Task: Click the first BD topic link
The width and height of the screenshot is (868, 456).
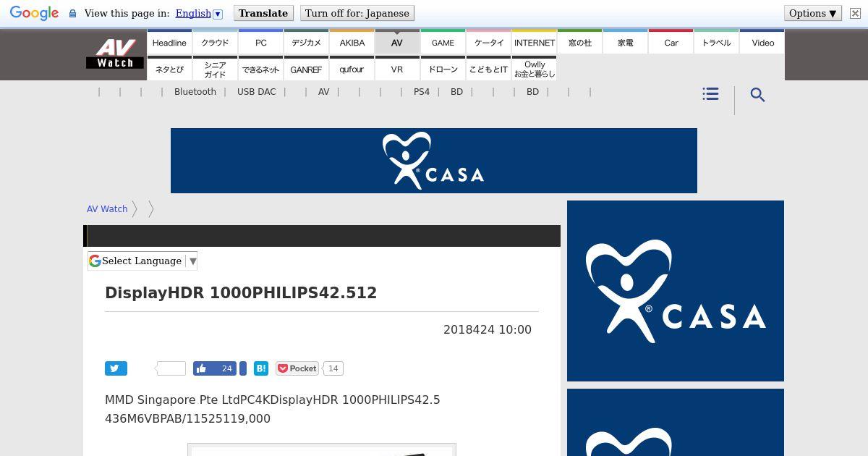Action: [456, 92]
